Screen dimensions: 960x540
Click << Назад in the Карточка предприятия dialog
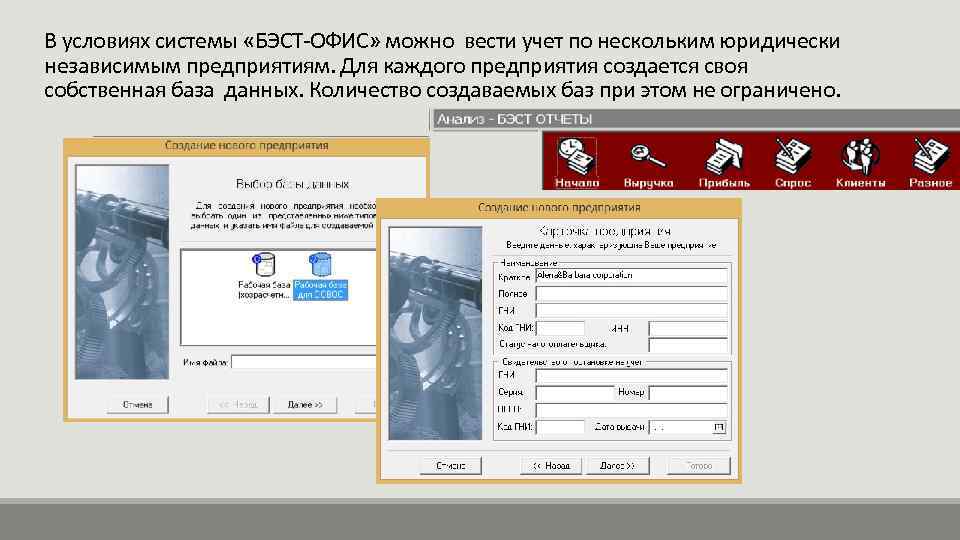551,466
